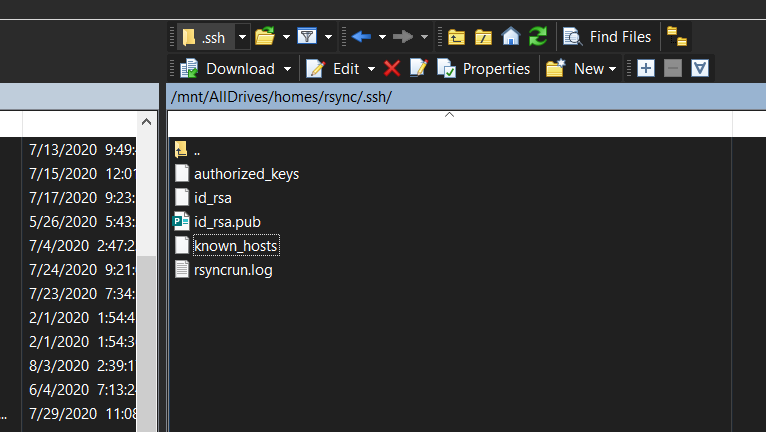Select the id_rsa.pub file
766x432 pixels.
click(227, 222)
